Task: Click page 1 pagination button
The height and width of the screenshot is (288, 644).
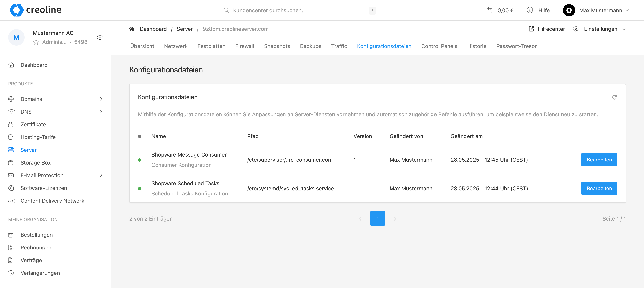Action: pos(377,218)
